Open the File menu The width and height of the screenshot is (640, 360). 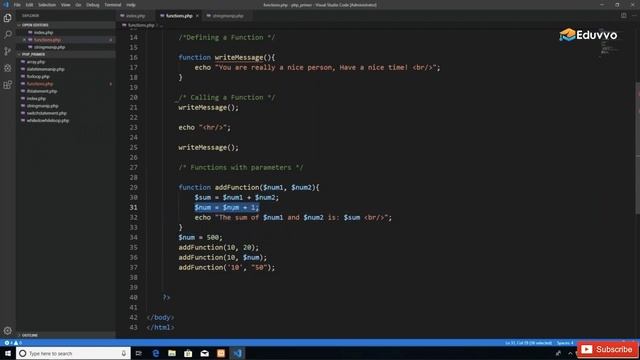pyautogui.click(x=17, y=5)
